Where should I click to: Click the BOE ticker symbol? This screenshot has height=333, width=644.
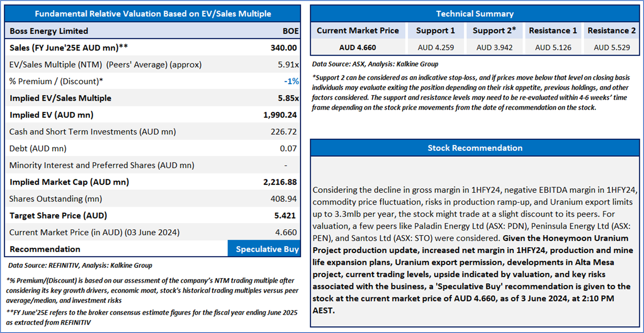(290, 31)
